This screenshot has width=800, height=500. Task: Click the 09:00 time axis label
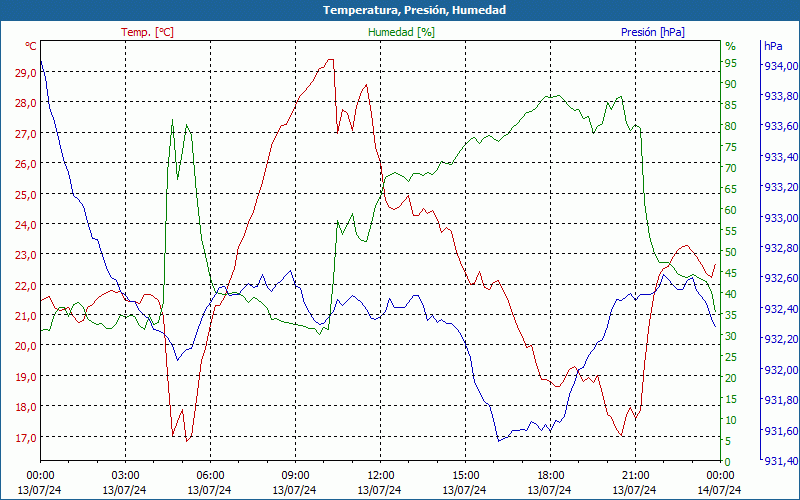(x=295, y=476)
